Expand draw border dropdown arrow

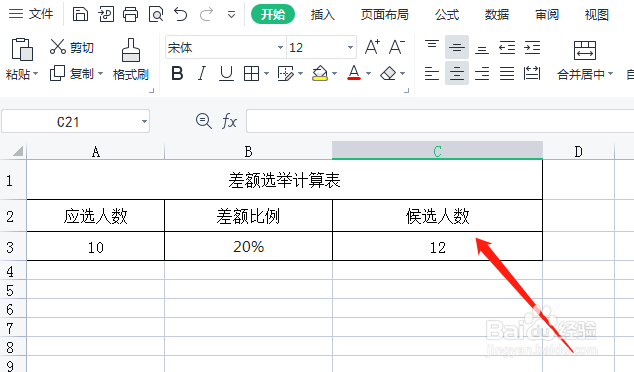pos(300,74)
